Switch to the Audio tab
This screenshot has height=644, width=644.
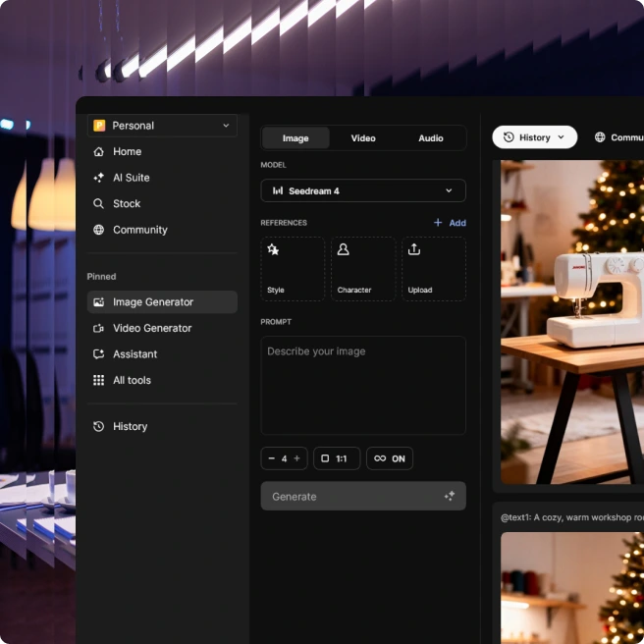click(x=431, y=138)
